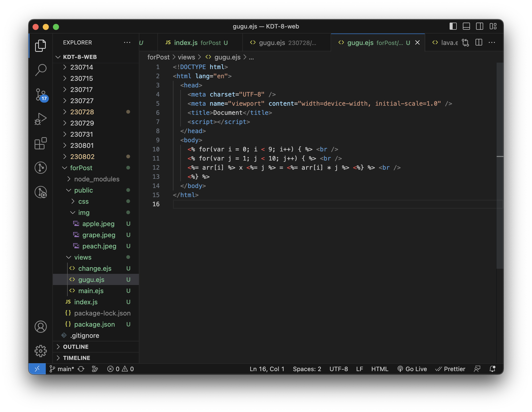Click the remote window indicator
Image resolution: width=532 pixels, height=412 pixels.
coord(37,369)
